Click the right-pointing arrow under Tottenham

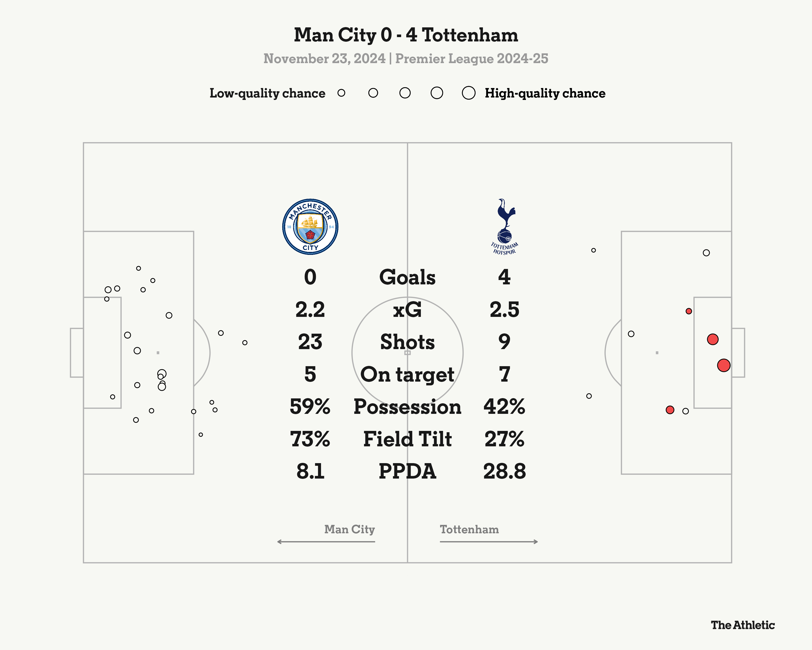coord(489,541)
